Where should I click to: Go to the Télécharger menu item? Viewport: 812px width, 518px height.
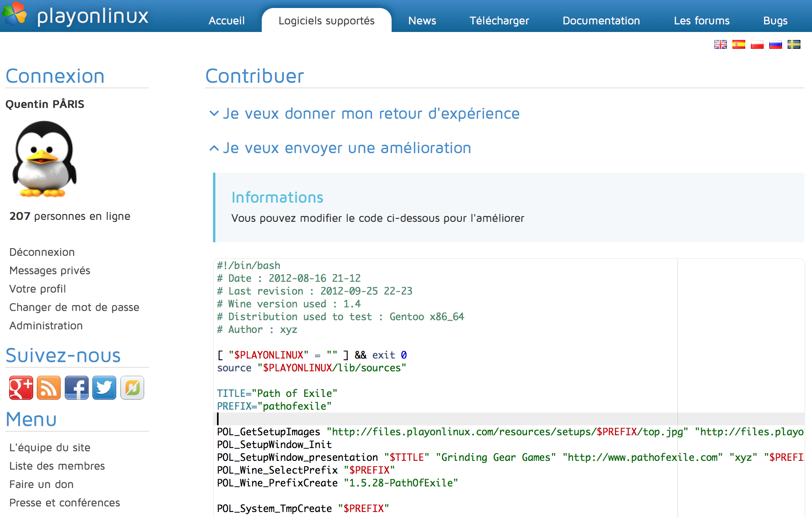(499, 21)
